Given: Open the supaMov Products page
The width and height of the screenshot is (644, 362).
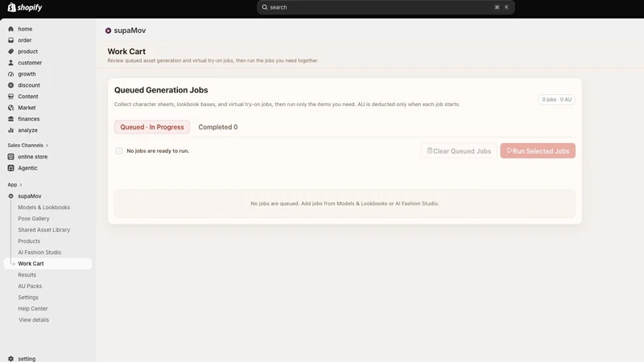Looking at the screenshot, I should click(29, 241).
